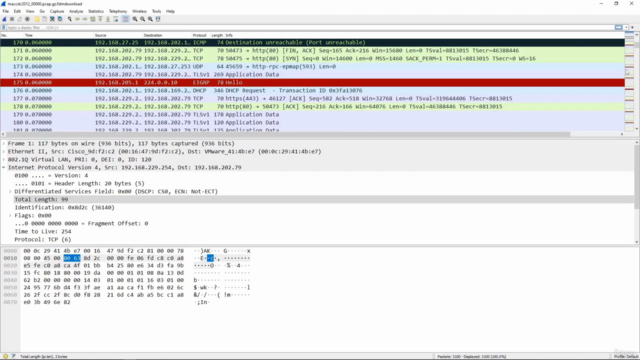640x360 pixels.
Task: Open the Analyze menu
Action: (x=76, y=11)
